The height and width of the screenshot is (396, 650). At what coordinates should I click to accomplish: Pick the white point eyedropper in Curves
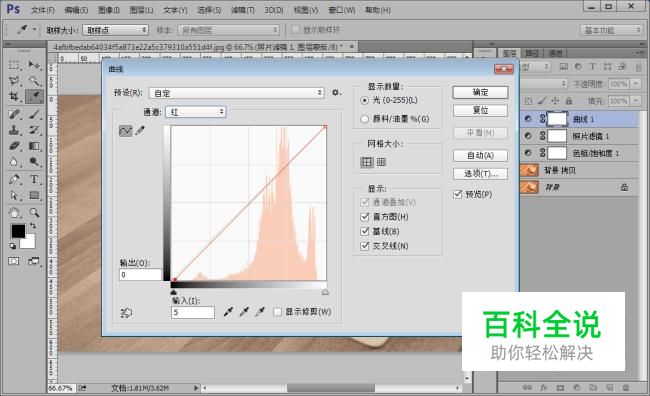click(x=260, y=312)
